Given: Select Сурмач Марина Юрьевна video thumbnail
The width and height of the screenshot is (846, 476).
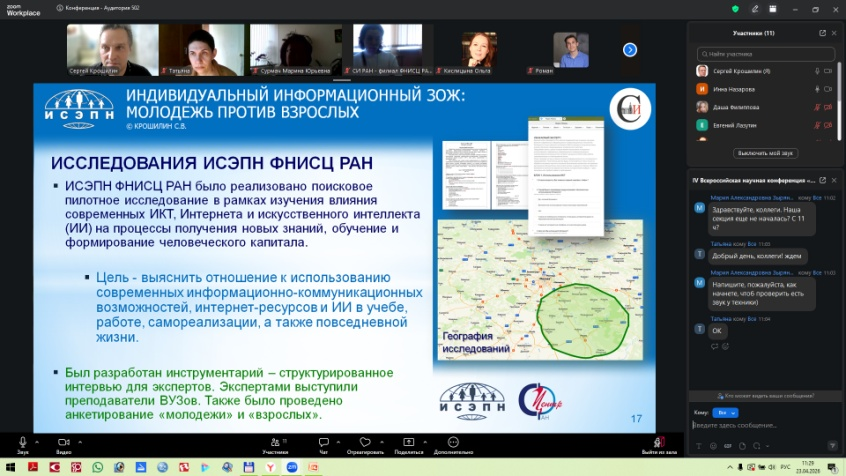Looking at the screenshot, I should [296, 50].
